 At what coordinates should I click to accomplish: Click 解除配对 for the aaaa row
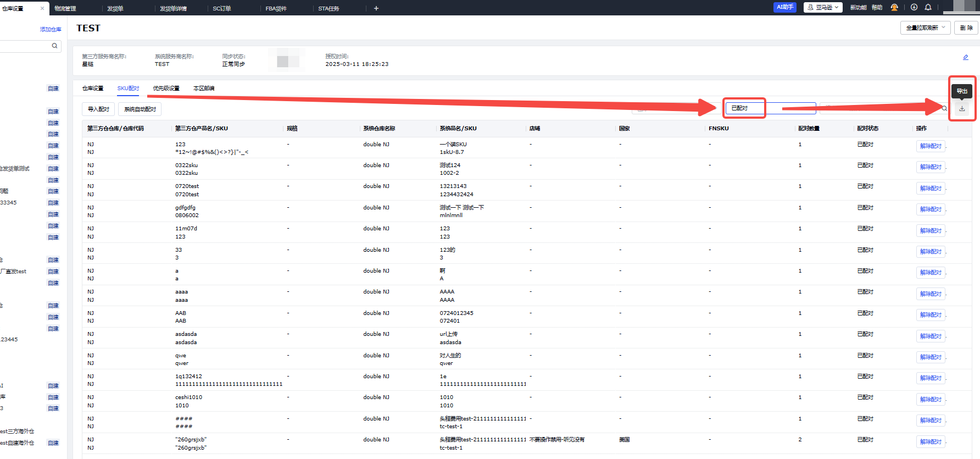(931, 294)
